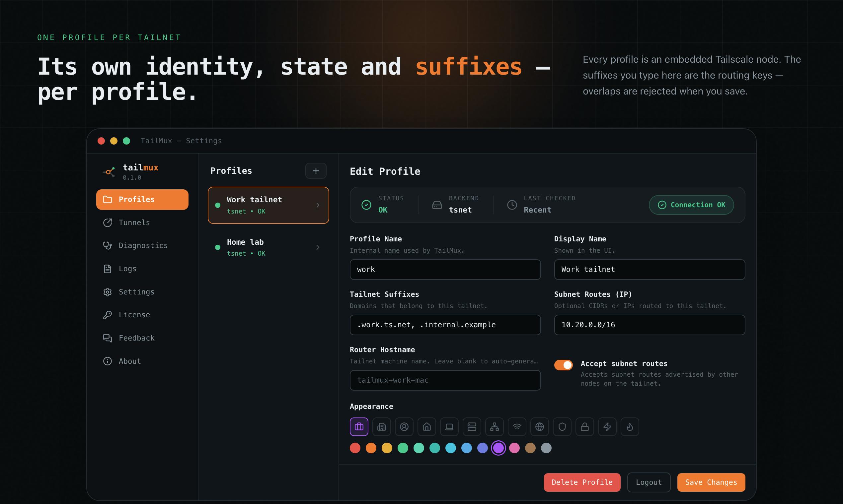Click the Connection OK badge

coord(691,205)
